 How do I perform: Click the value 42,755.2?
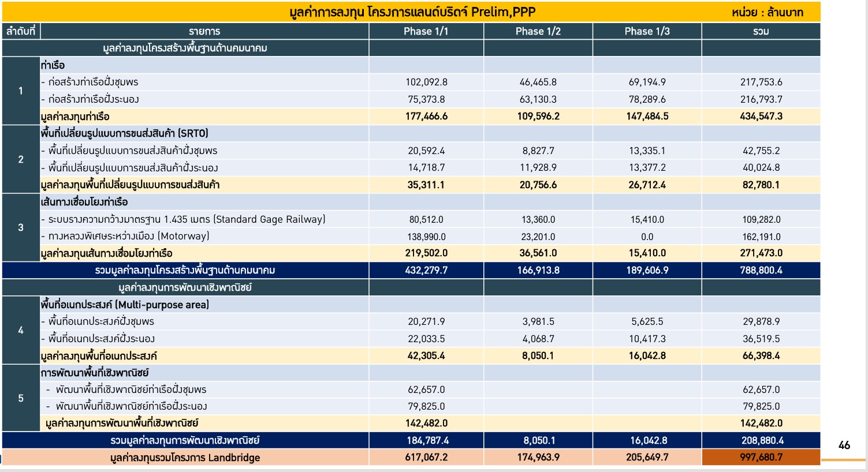coord(761,151)
